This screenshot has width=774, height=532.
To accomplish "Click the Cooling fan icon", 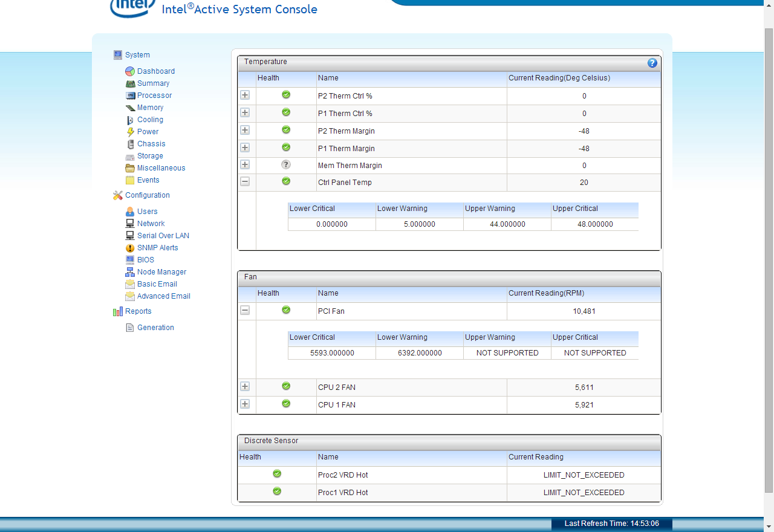I will coord(130,120).
